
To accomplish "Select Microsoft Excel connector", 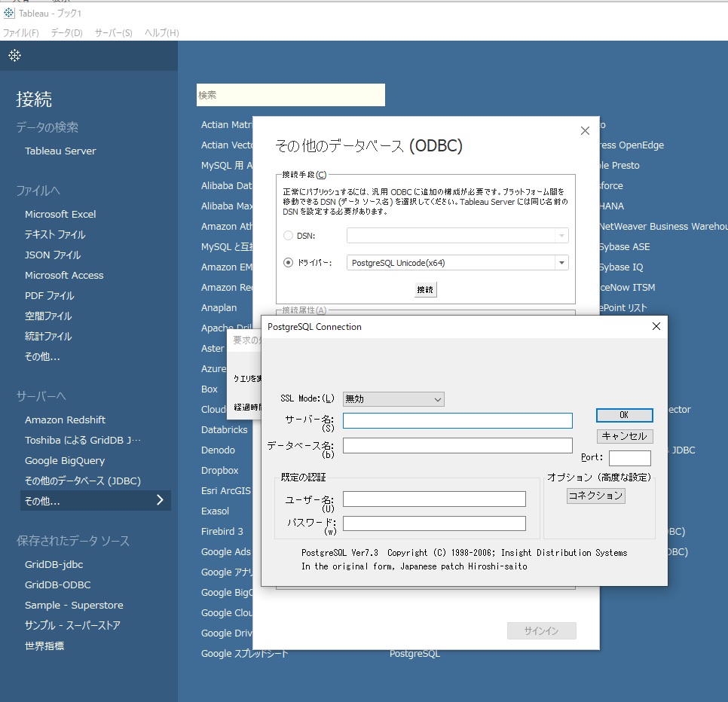I will 60,215.
